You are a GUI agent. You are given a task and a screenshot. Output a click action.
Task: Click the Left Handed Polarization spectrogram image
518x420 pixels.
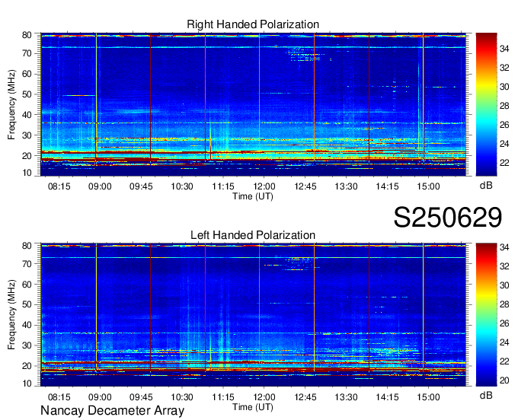click(x=253, y=315)
